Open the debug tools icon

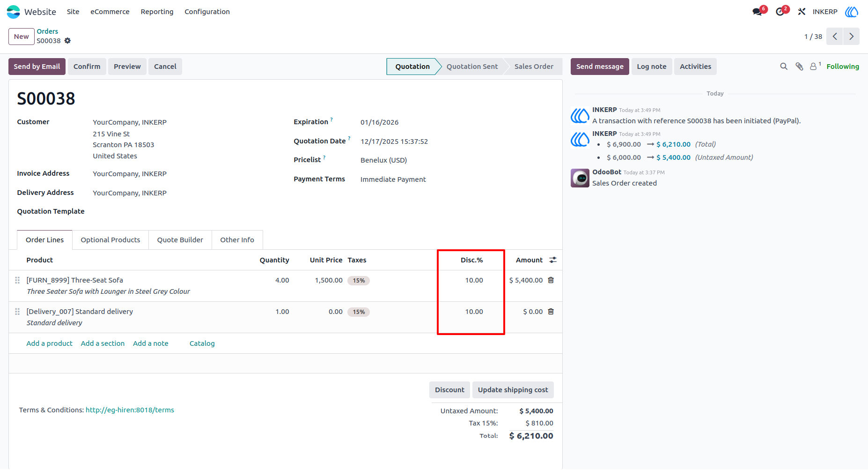click(802, 12)
